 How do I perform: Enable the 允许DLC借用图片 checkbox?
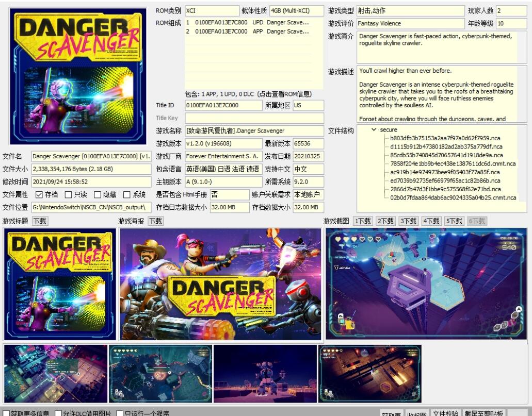58,413
